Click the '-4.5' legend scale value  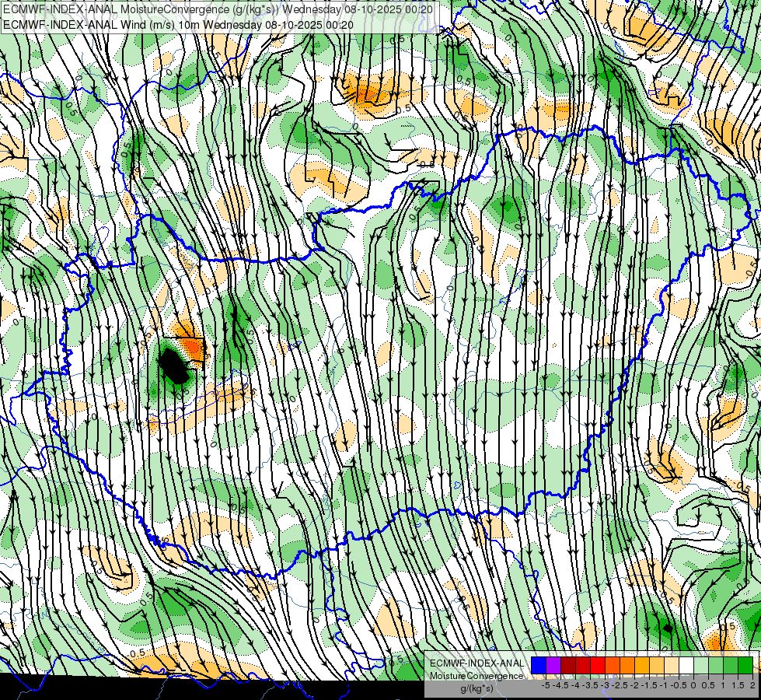tap(561, 685)
